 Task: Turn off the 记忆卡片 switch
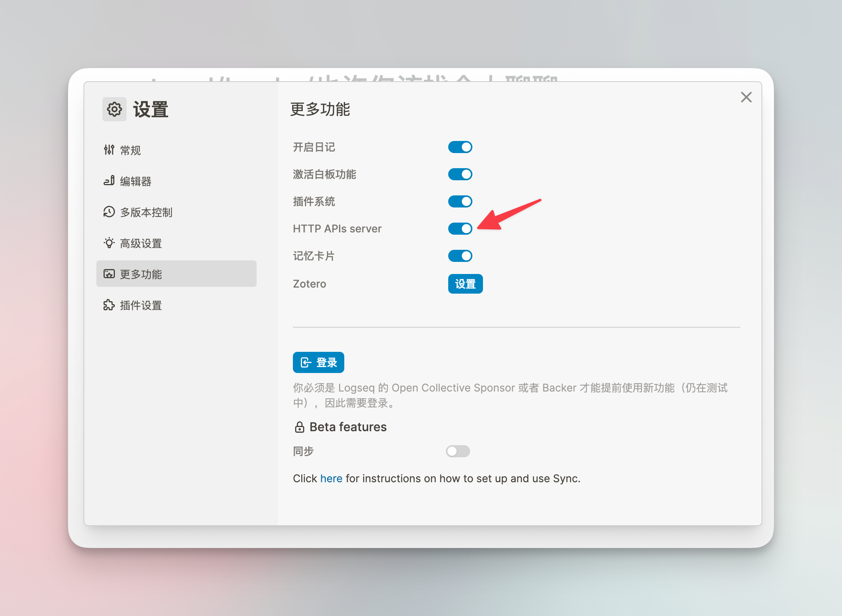tap(460, 256)
